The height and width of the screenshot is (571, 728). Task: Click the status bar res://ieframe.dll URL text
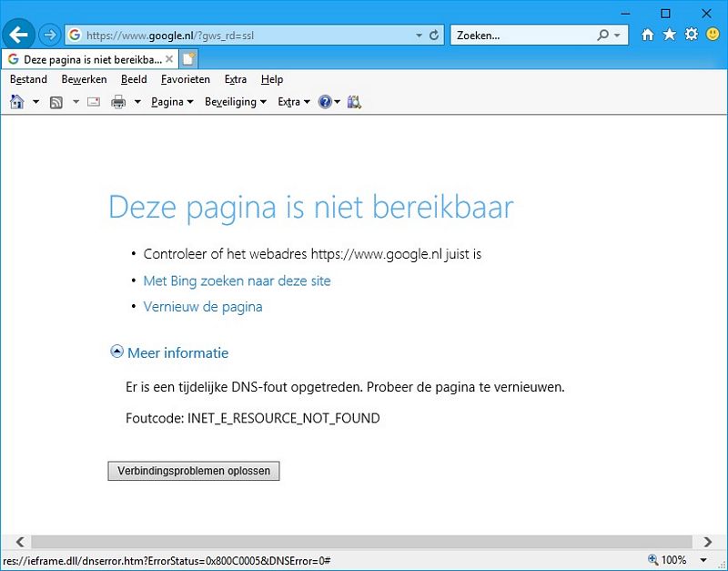point(167,560)
